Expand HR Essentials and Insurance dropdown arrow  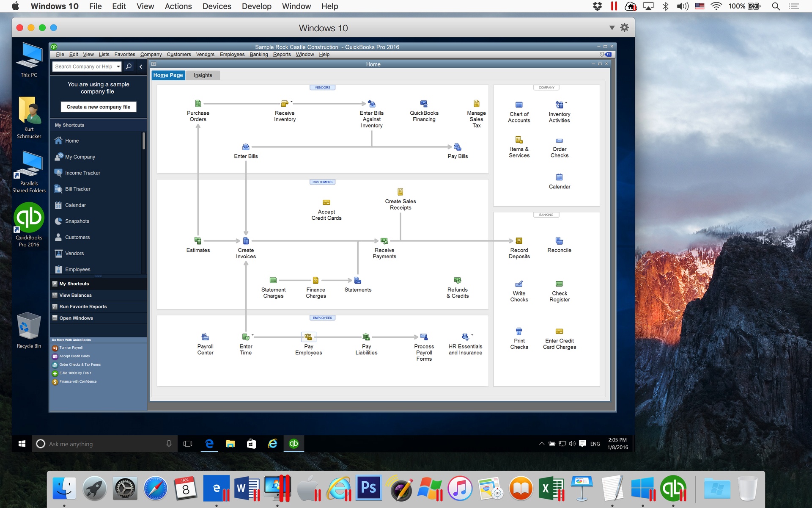tap(472, 335)
